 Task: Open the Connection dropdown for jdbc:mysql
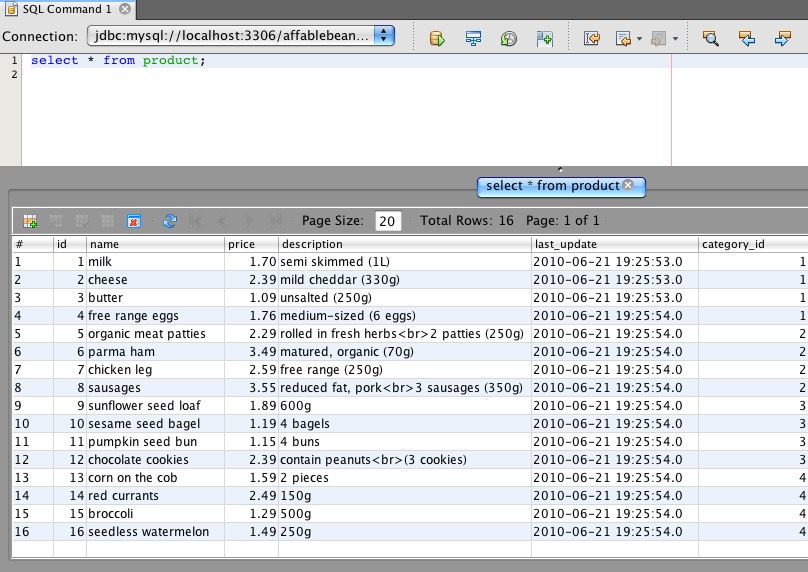click(385, 36)
